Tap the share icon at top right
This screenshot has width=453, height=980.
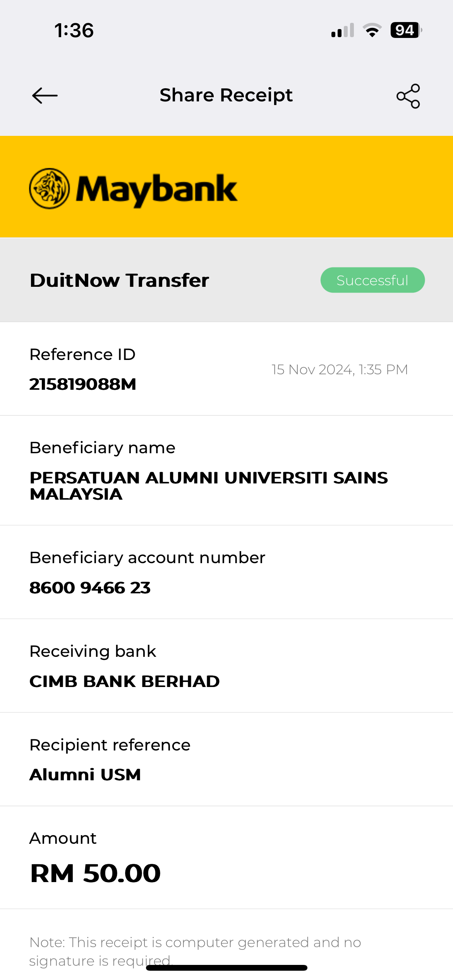coord(408,96)
